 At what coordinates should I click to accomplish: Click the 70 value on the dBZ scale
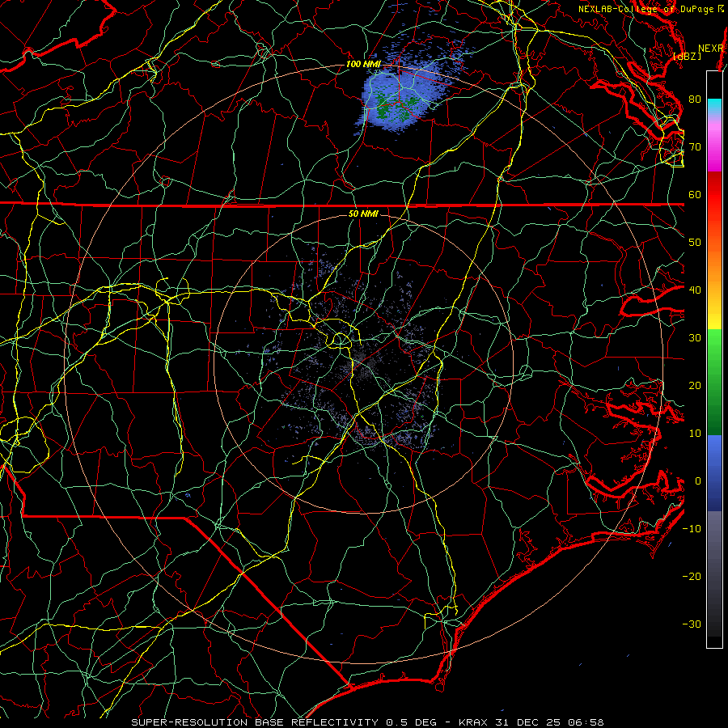[x=695, y=146]
